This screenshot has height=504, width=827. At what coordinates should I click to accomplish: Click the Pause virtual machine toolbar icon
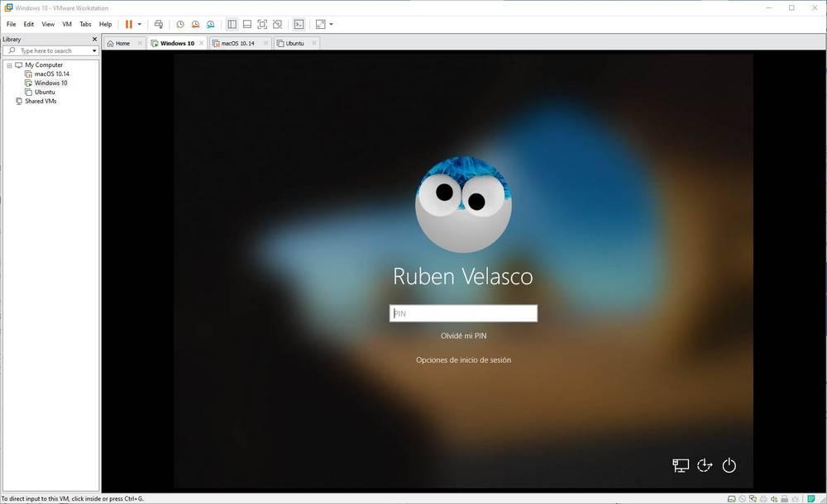tap(128, 24)
